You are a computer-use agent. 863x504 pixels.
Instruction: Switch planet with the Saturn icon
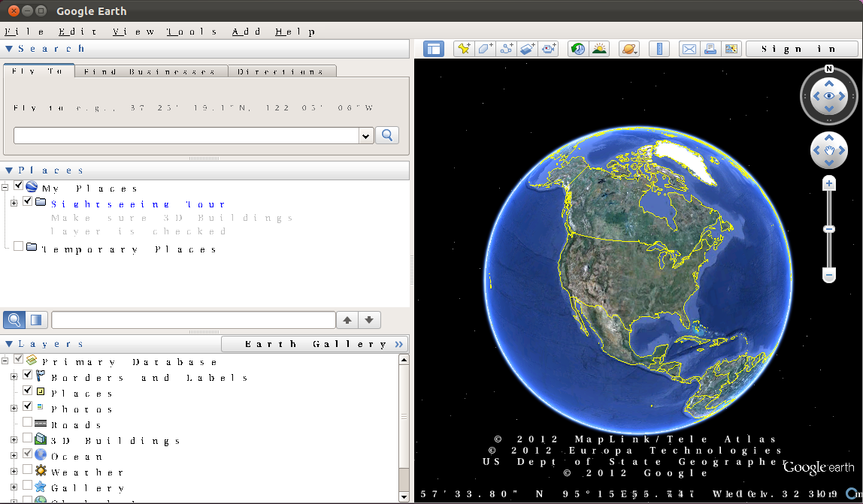(629, 49)
